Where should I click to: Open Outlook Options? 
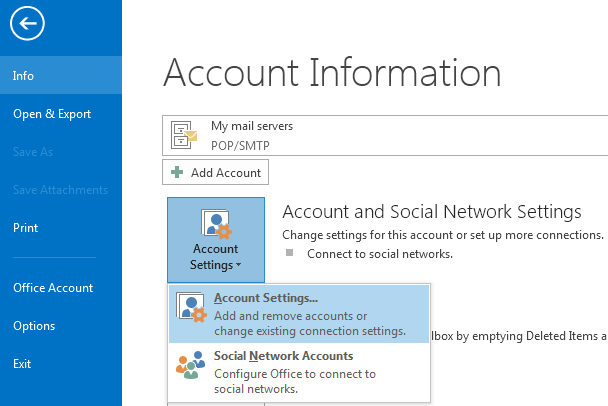(61, 326)
